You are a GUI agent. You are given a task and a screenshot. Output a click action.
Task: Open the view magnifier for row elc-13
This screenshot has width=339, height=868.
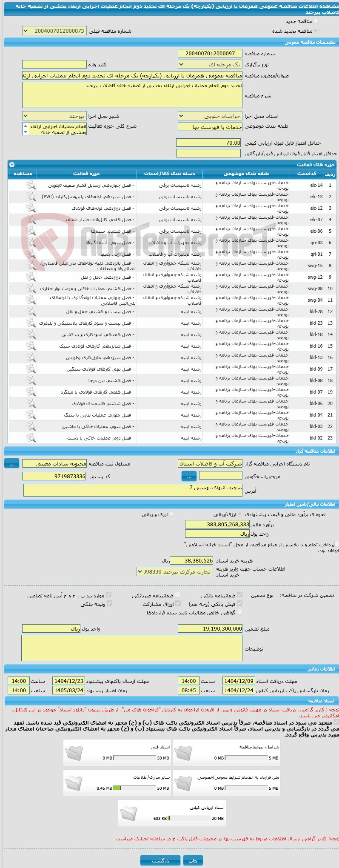(30, 197)
